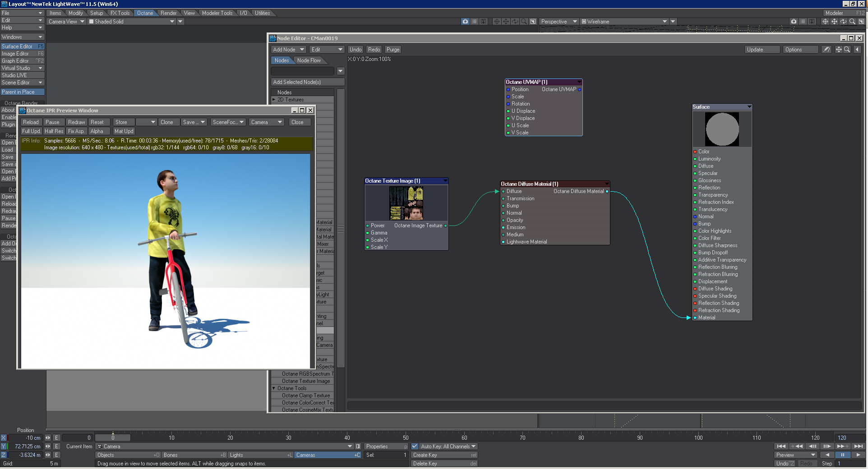Go to the previous keyframe
868x469 pixels.
[x=797, y=446]
